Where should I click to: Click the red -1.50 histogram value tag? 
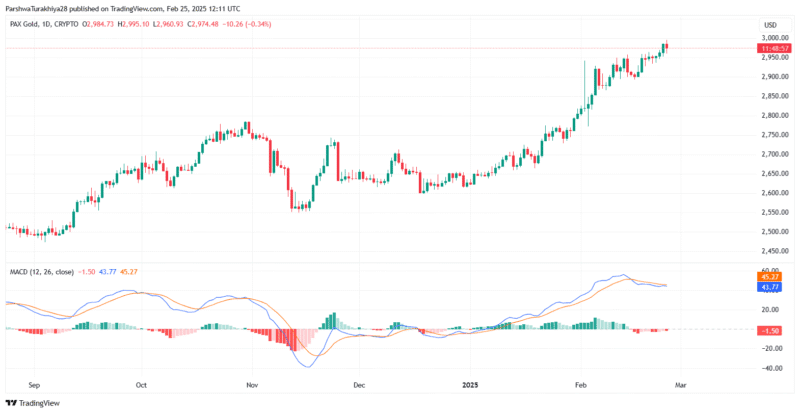772,330
